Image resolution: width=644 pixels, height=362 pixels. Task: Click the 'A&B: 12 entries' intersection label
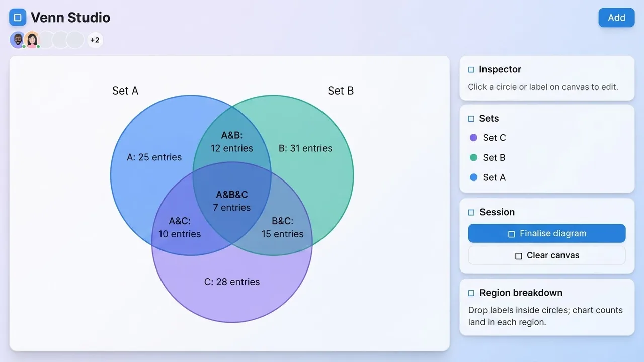tap(232, 142)
